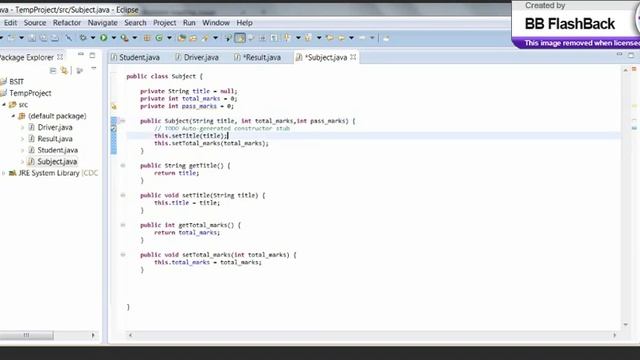Toggle Link with Editor in Package Explorer
The width and height of the screenshot is (640, 360).
[x=64, y=71]
